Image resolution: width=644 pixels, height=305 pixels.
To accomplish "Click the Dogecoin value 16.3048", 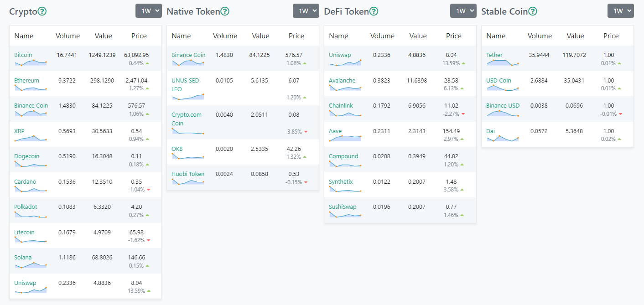I will [x=102, y=156].
